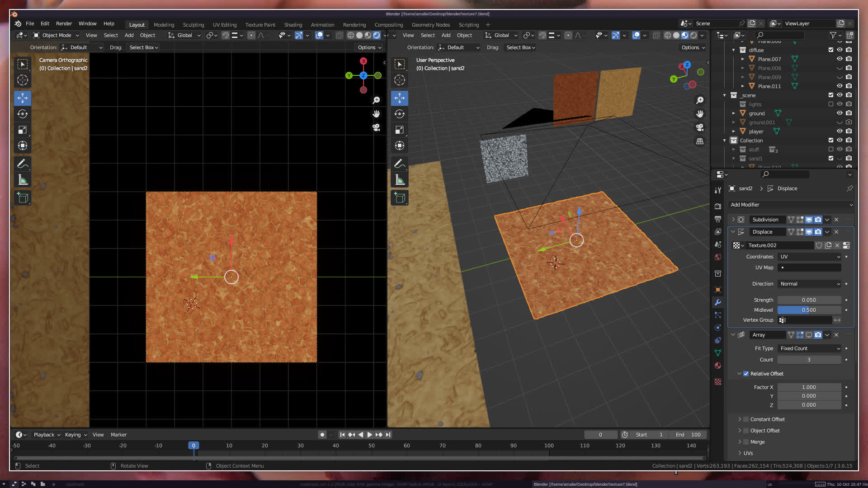Select the Rotate tool in left viewport
The image size is (868, 488).
tap(23, 114)
